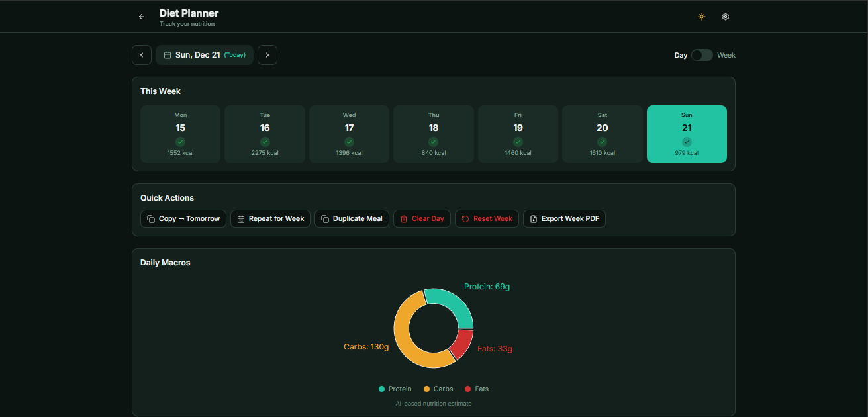This screenshot has height=417, width=868.
Task: Click the reset arrow icon in Reset Week
Action: pos(465,218)
